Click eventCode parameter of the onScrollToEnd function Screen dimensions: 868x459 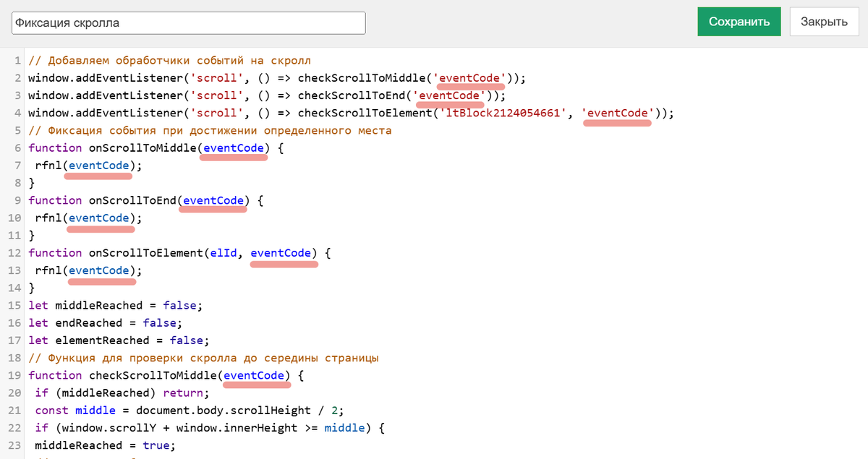tap(213, 200)
